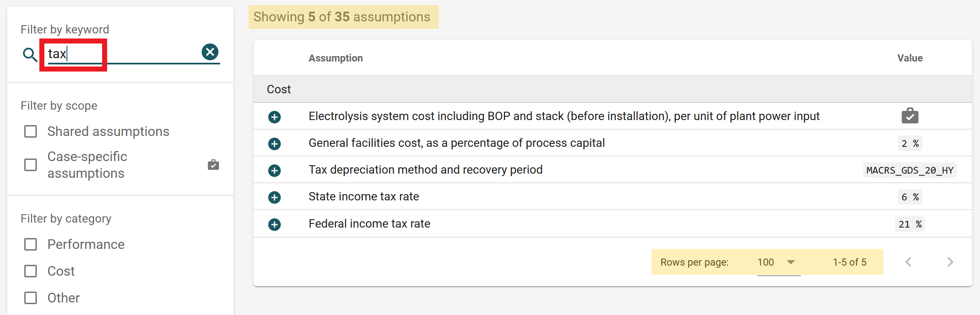Click the Value column header
The width and height of the screenshot is (980, 315).
point(910,58)
